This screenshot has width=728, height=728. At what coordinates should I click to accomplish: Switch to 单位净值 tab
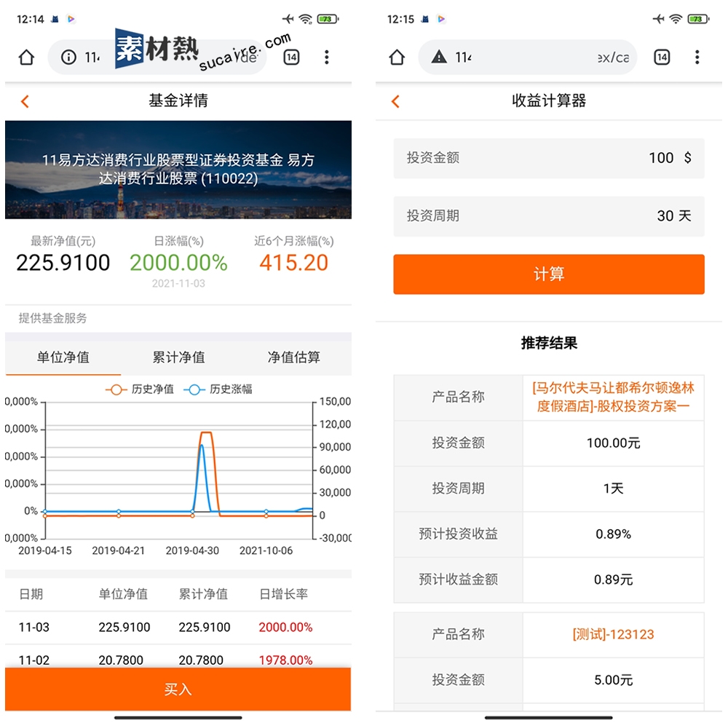(x=63, y=357)
